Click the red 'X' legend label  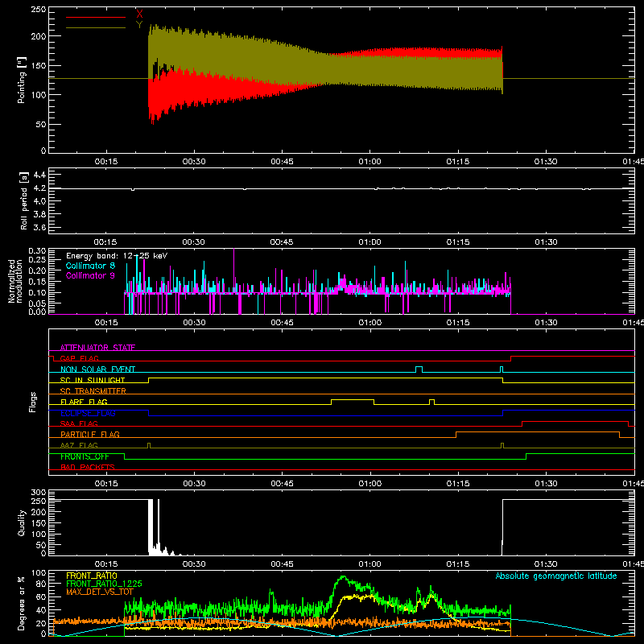pyautogui.click(x=139, y=14)
